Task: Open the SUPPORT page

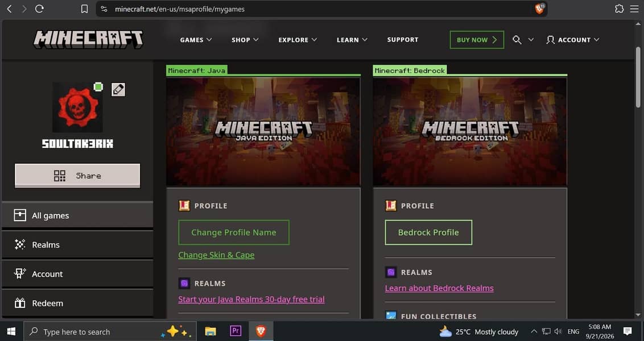Action: 403,40
